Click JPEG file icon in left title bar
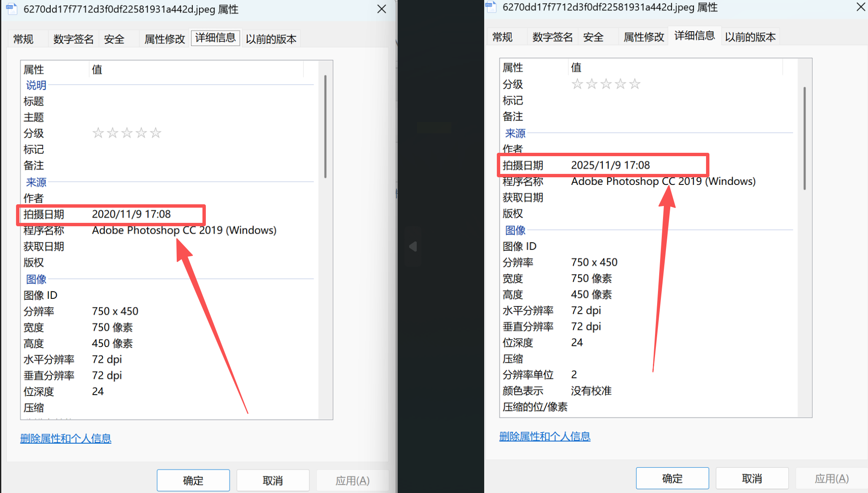Image resolution: width=868 pixels, height=493 pixels. [11, 8]
